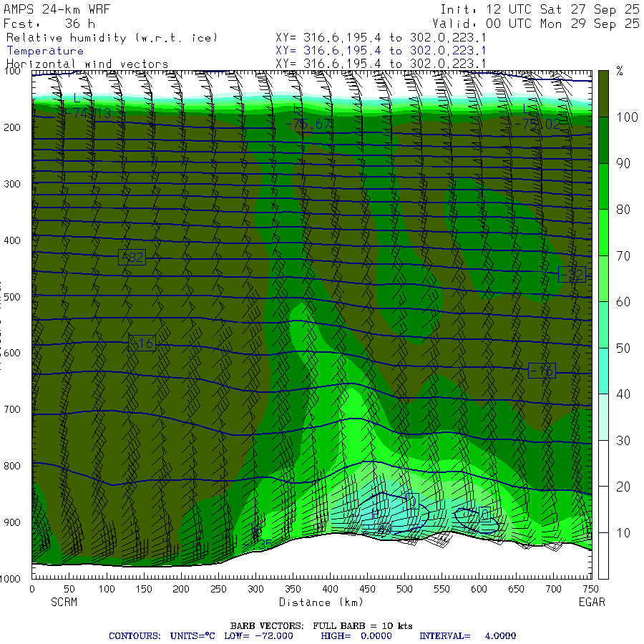Select the Horizontal wind vectors label
This screenshot has width=644, height=644.
pos(87,64)
